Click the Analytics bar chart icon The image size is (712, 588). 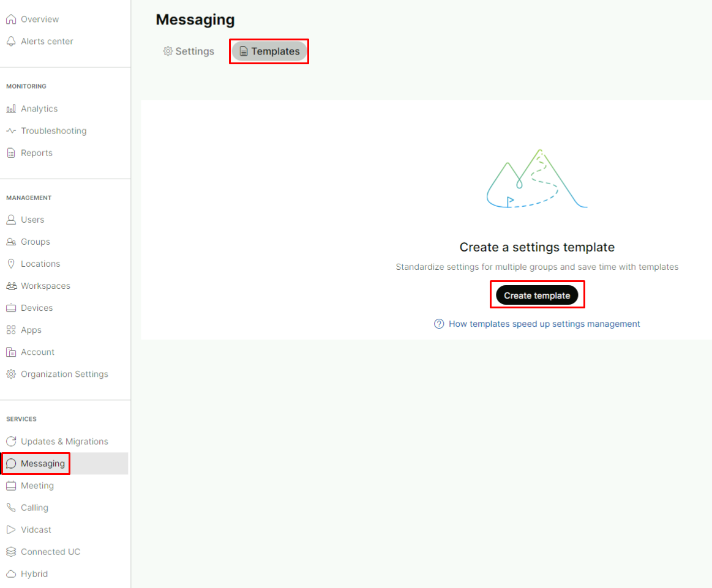click(x=11, y=109)
